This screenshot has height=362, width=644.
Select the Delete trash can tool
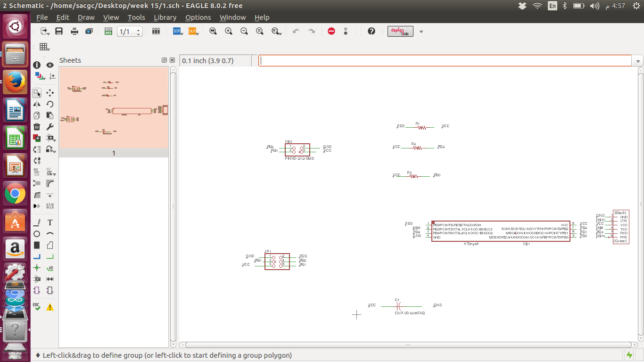point(37,127)
